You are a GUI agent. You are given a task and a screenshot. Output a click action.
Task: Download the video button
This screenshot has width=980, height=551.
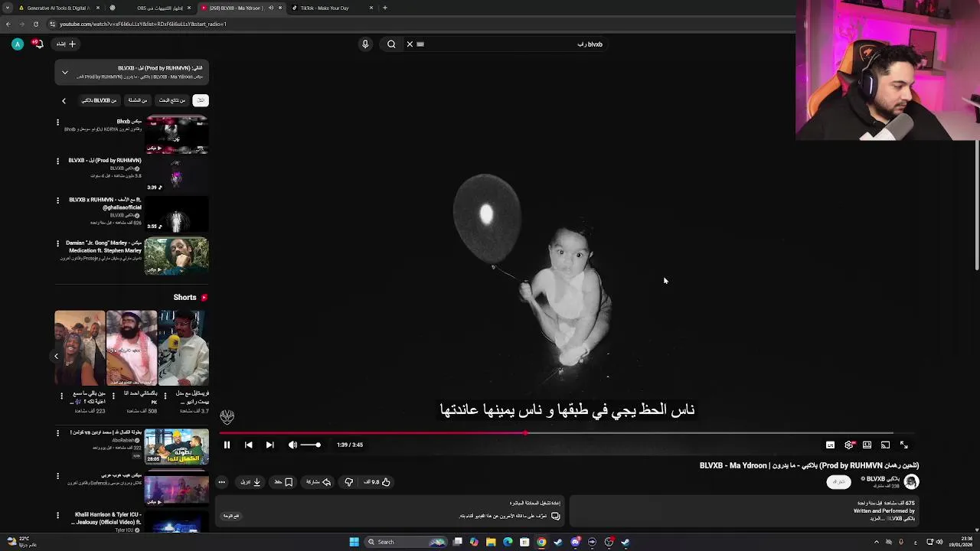(x=250, y=482)
